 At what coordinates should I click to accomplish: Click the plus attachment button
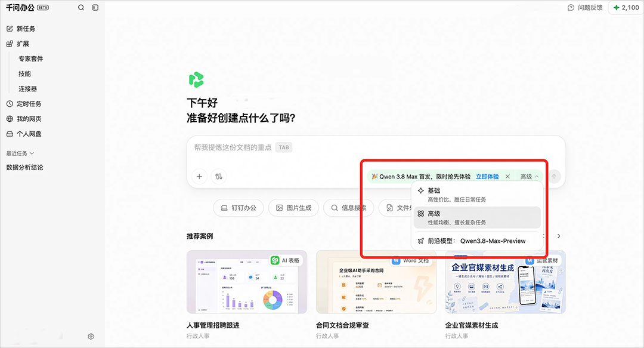coord(199,177)
